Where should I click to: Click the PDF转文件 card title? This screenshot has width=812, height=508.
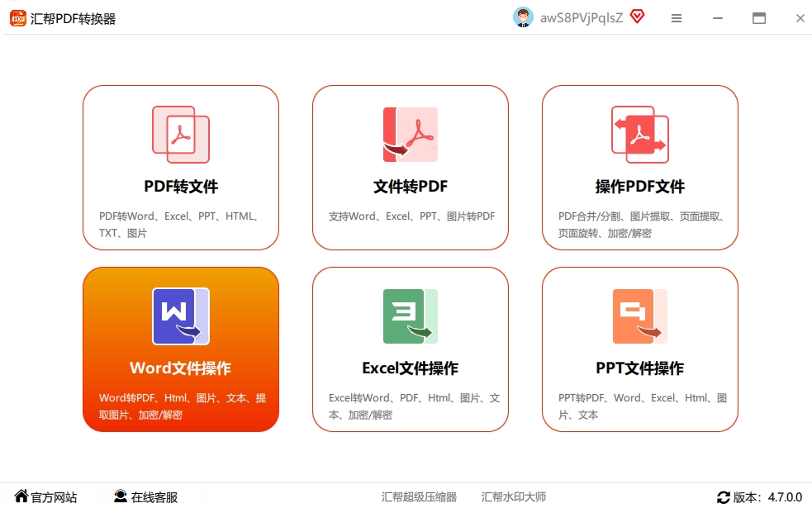coord(181,187)
